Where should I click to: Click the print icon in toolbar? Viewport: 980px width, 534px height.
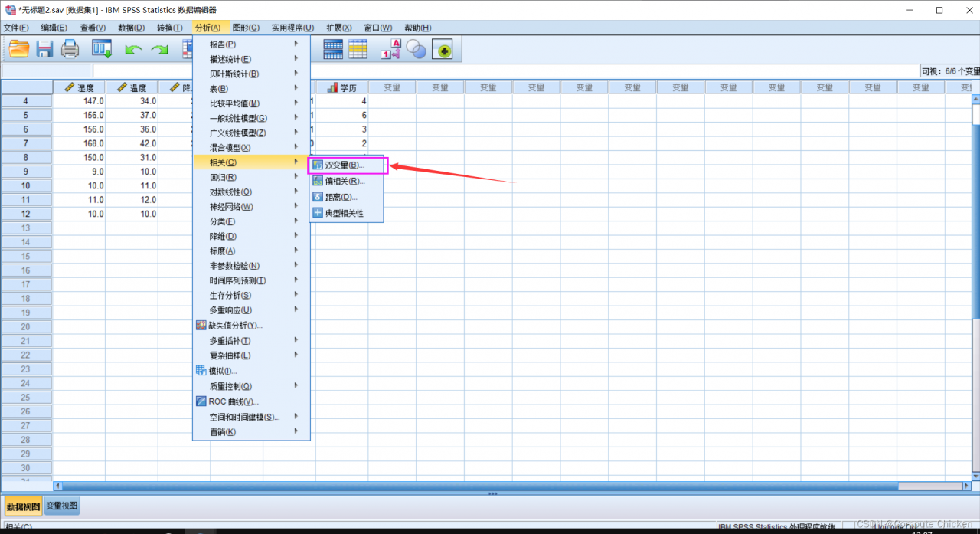[70, 49]
